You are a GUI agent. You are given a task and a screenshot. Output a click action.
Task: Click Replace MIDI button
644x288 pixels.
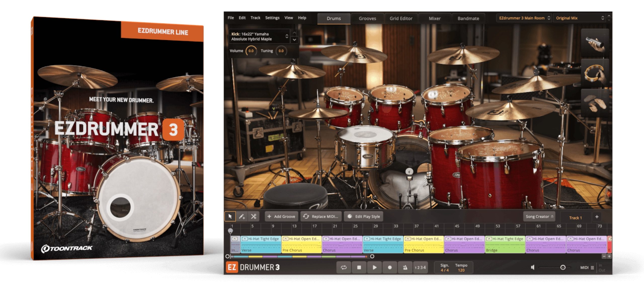(321, 216)
